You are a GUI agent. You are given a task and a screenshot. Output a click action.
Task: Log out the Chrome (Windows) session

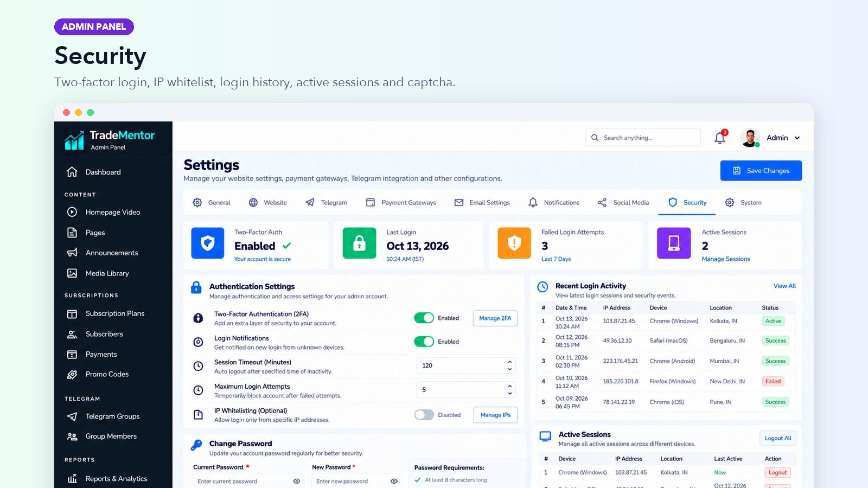[x=777, y=473]
